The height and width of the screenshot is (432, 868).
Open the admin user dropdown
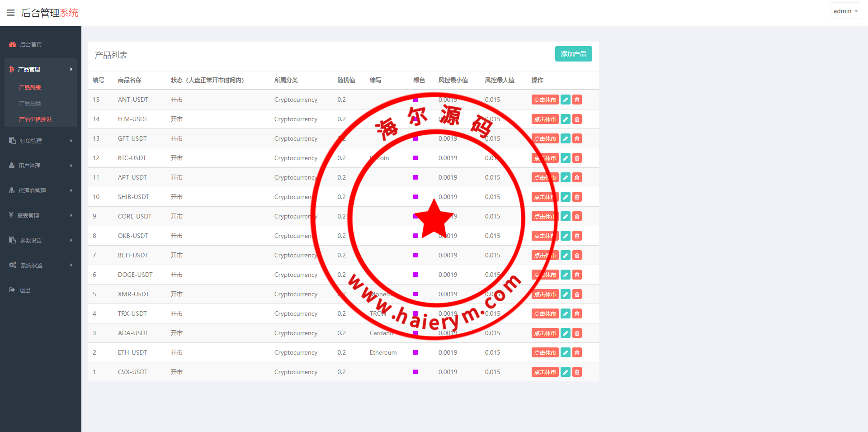point(845,11)
